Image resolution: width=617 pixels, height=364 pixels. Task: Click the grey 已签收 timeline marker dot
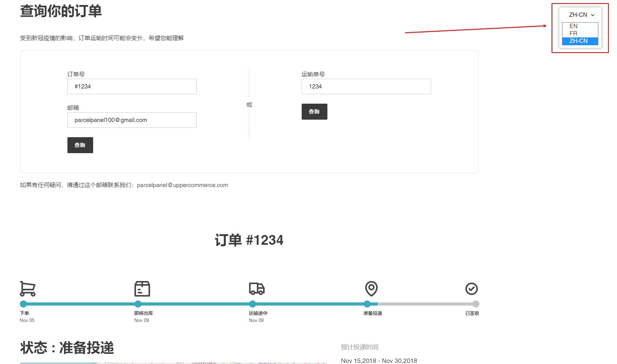476,304
